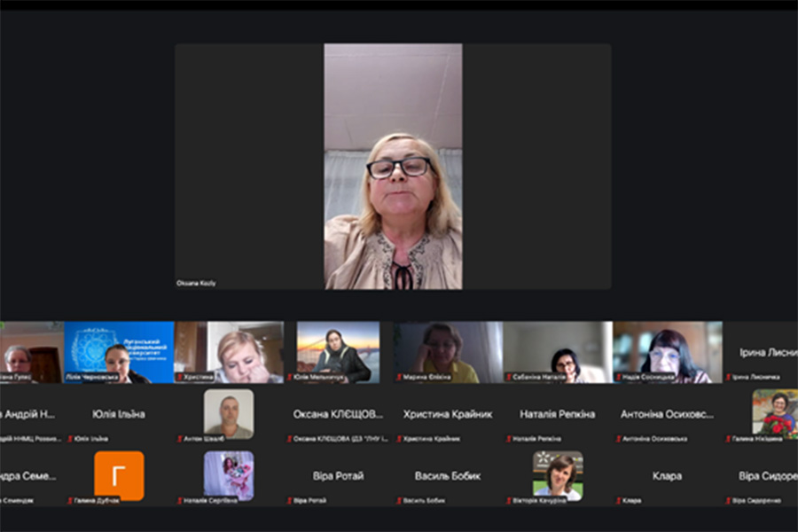Select the main speaker video of Oksana Kouly
This screenshot has height=532, width=798.
(393, 167)
